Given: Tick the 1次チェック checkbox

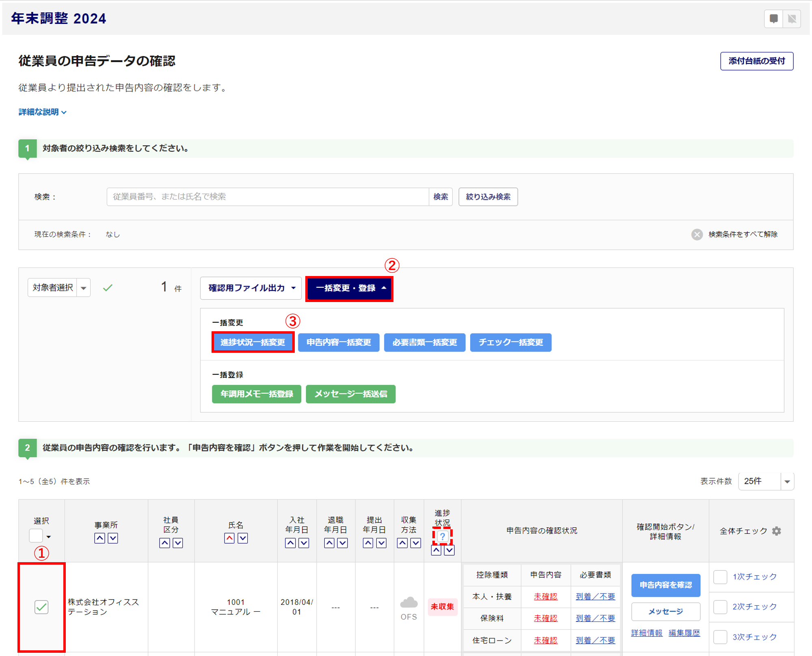Looking at the screenshot, I should (720, 577).
